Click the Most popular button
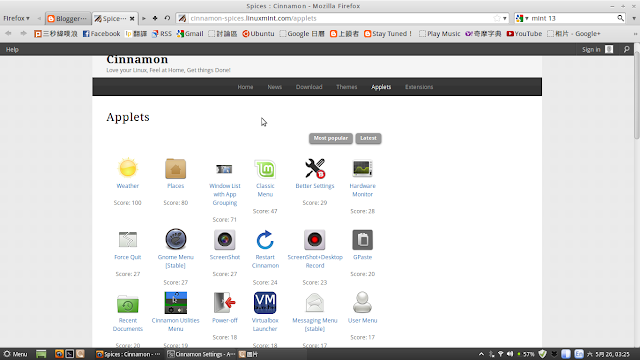The height and width of the screenshot is (360, 640). coord(331,138)
